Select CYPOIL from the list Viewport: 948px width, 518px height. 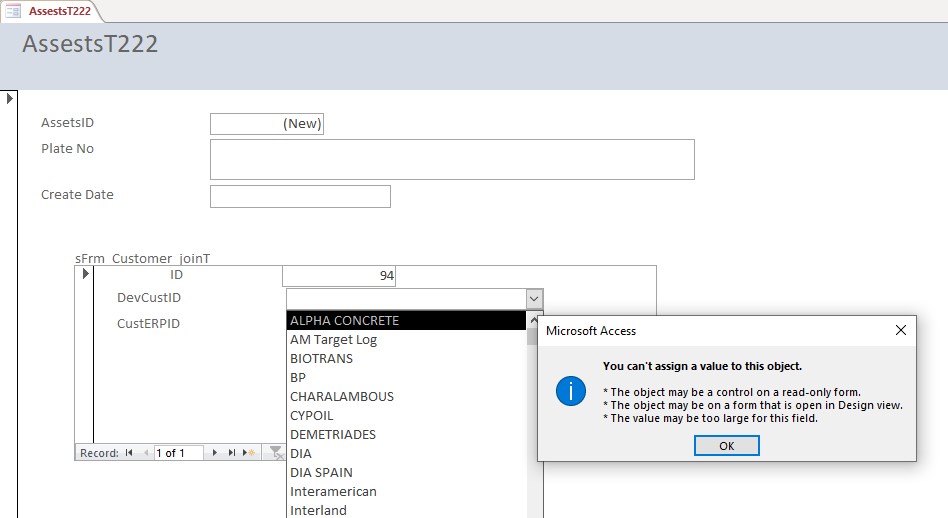coord(406,415)
